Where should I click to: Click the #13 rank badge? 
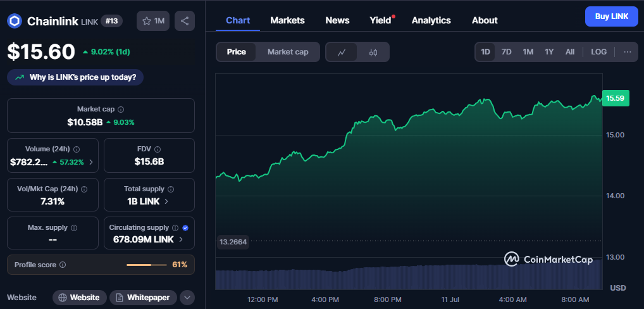(111, 21)
